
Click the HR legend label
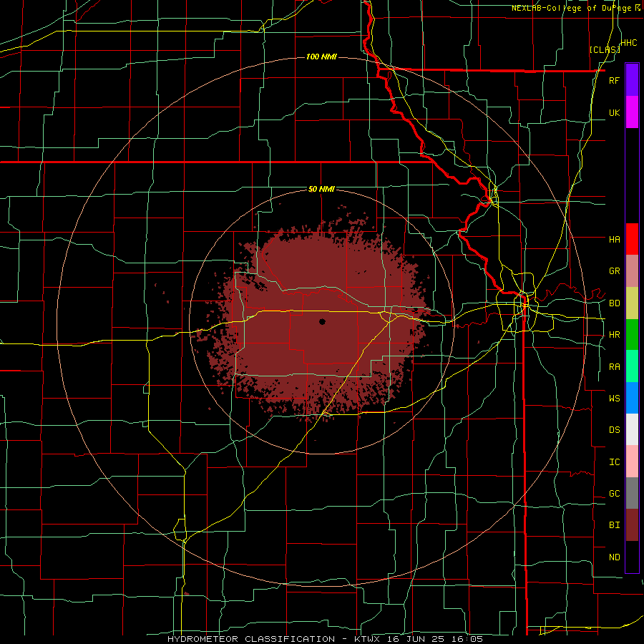pyautogui.click(x=614, y=335)
